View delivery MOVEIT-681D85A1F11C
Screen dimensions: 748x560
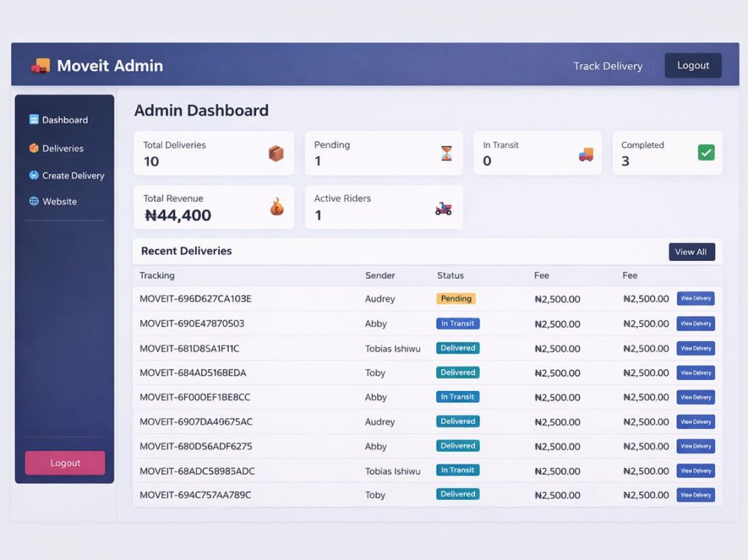point(696,348)
